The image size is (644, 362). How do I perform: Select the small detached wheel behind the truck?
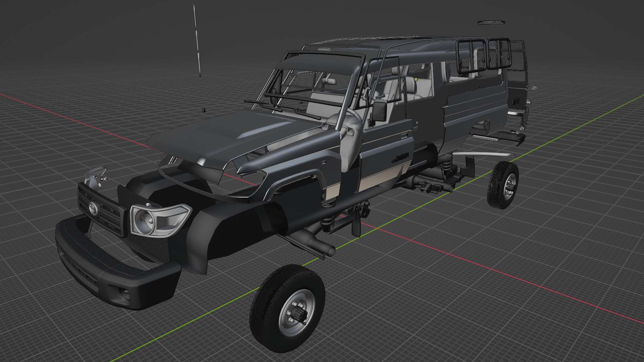502,185
